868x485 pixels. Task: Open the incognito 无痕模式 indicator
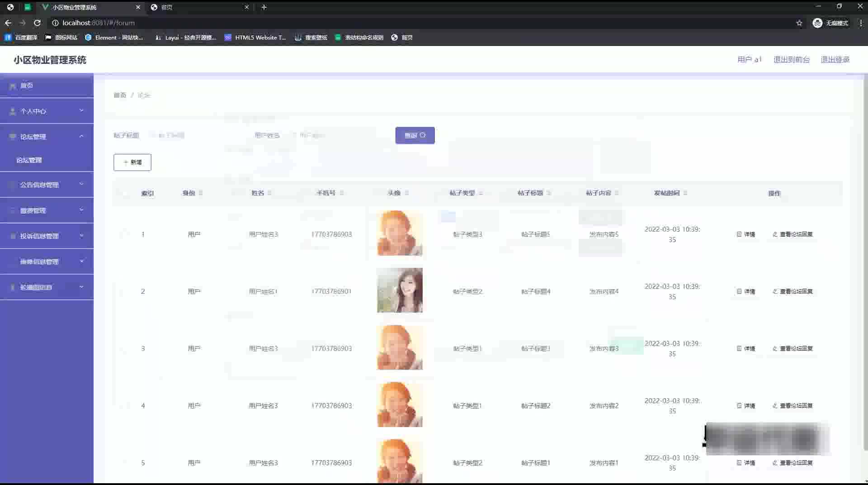click(830, 23)
